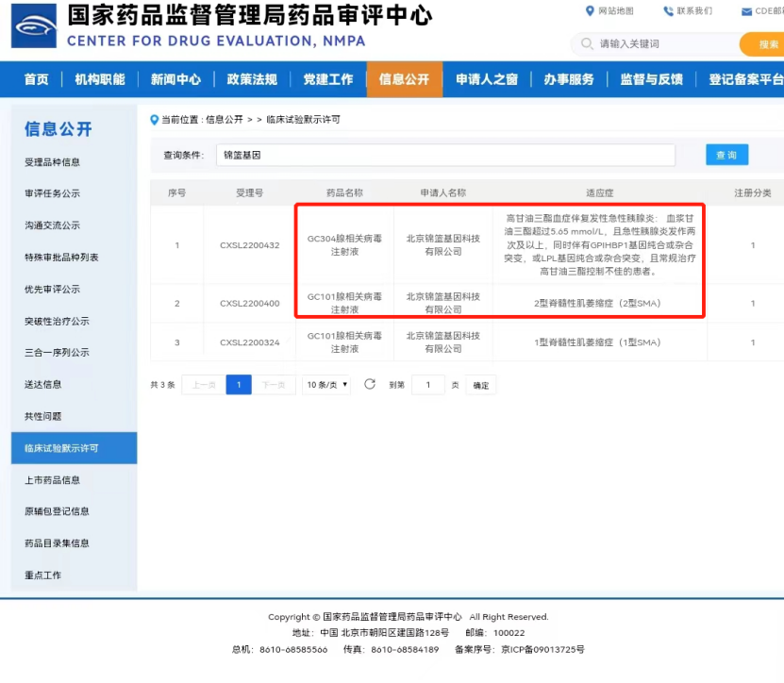The height and width of the screenshot is (683, 784).
Task: Click the 到第 page number input field
Action: click(x=427, y=384)
